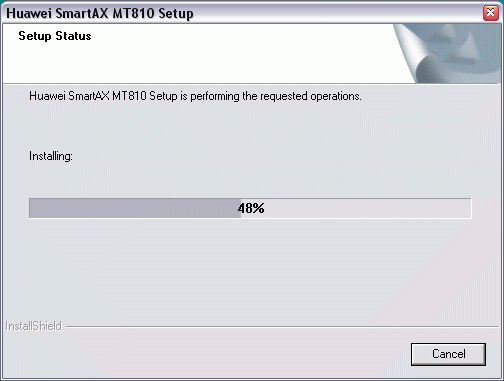Click text 'performing the requested operations'
The width and height of the screenshot is (504, 381).
click(276, 96)
